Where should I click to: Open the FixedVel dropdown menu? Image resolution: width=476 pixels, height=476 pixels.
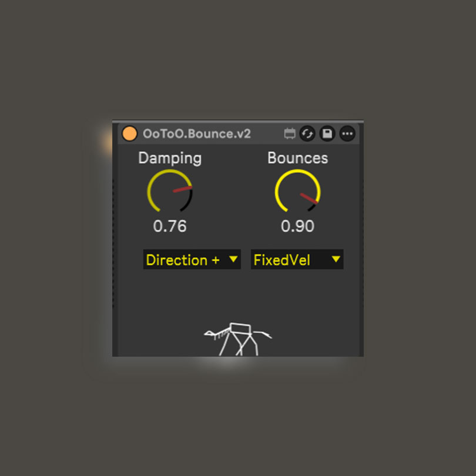pyautogui.click(x=297, y=260)
